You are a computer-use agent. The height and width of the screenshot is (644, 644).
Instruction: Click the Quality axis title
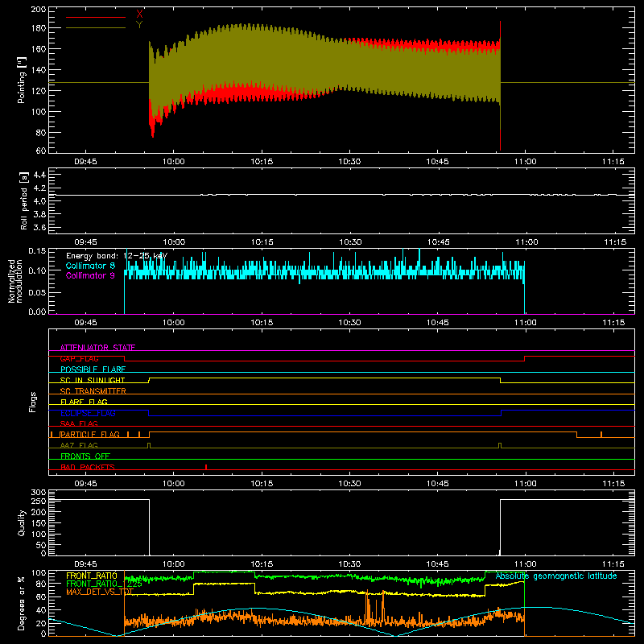point(22,522)
